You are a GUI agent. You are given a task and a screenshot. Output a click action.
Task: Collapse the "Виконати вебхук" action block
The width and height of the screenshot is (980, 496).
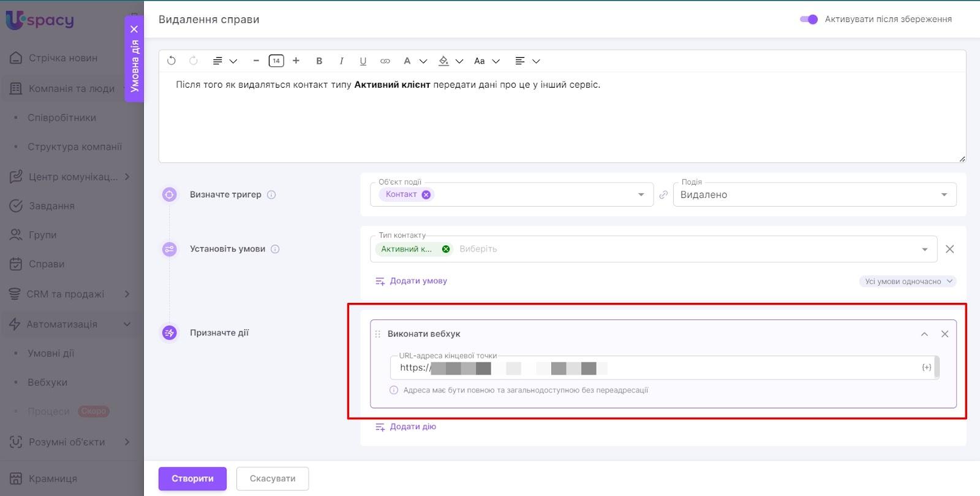pos(924,334)
